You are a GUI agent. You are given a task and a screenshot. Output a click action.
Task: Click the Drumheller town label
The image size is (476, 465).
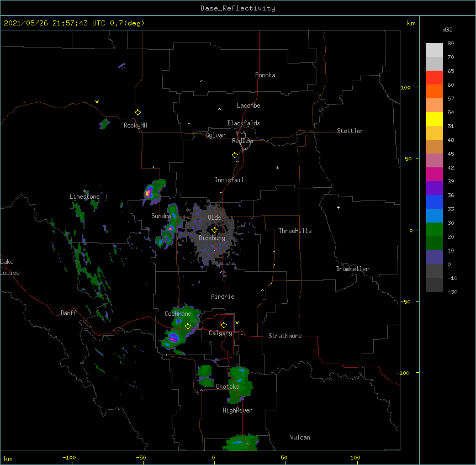coord(352,269)
